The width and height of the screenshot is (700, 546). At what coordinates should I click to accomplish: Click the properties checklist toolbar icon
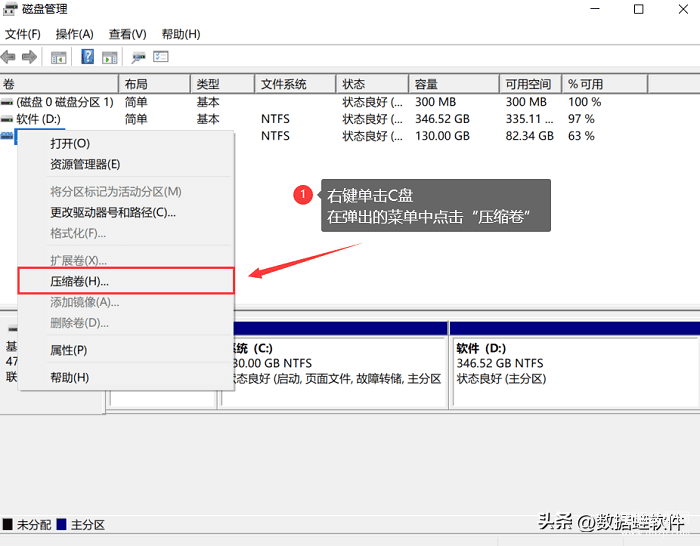click(161, 57)
